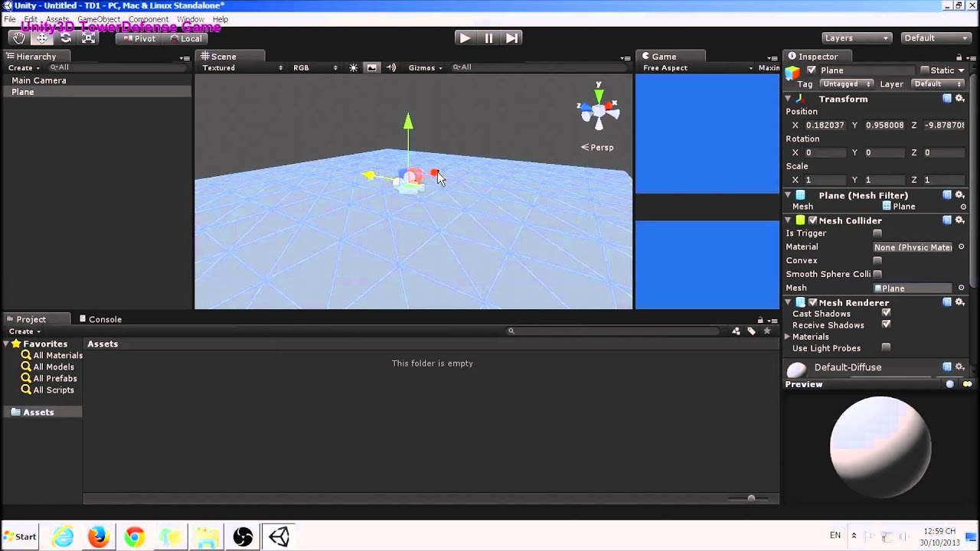
Task: Disable Receive Shadows checkbox
Action: click(886, 324)
